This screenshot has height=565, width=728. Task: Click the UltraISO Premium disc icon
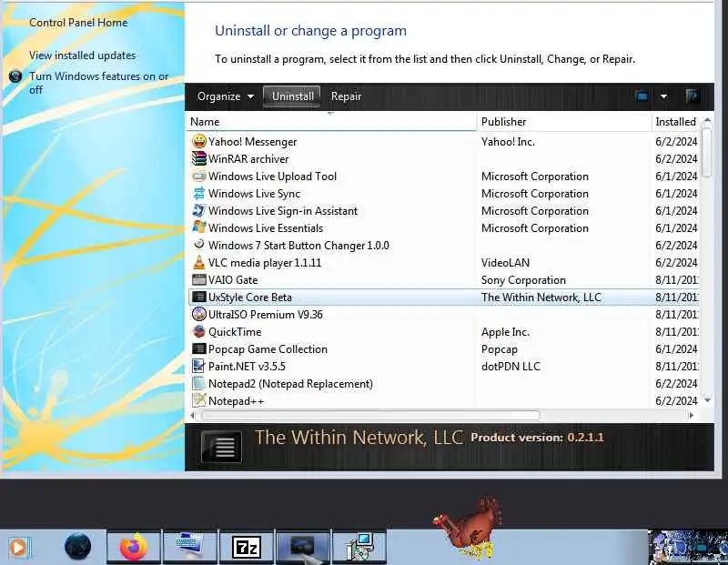pos(199,314)
